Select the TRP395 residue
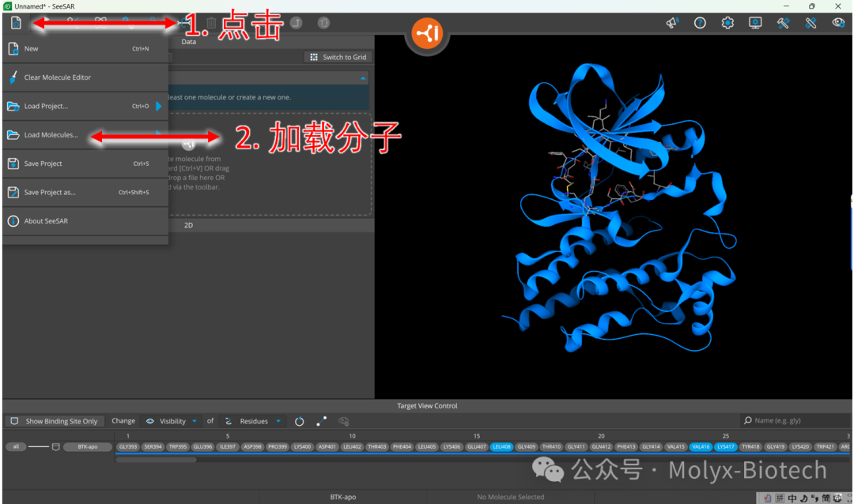854x504 pixels. coord(178,447)
